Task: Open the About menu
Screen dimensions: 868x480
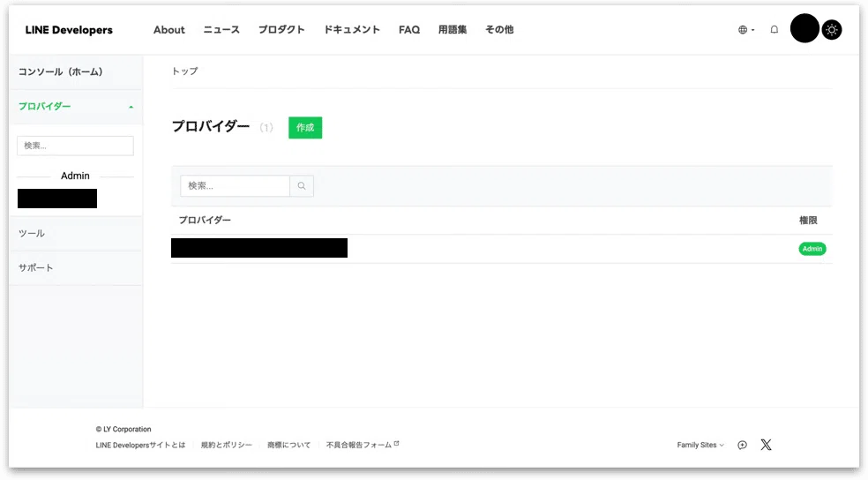Action: click(x=168, y=30)
